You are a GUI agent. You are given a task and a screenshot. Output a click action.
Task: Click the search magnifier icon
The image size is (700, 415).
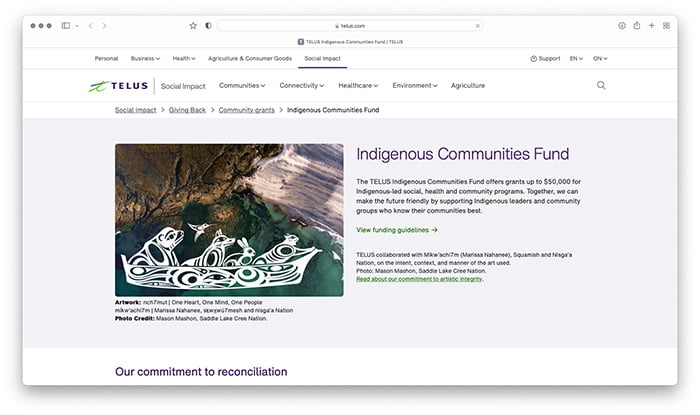point(601,85)
